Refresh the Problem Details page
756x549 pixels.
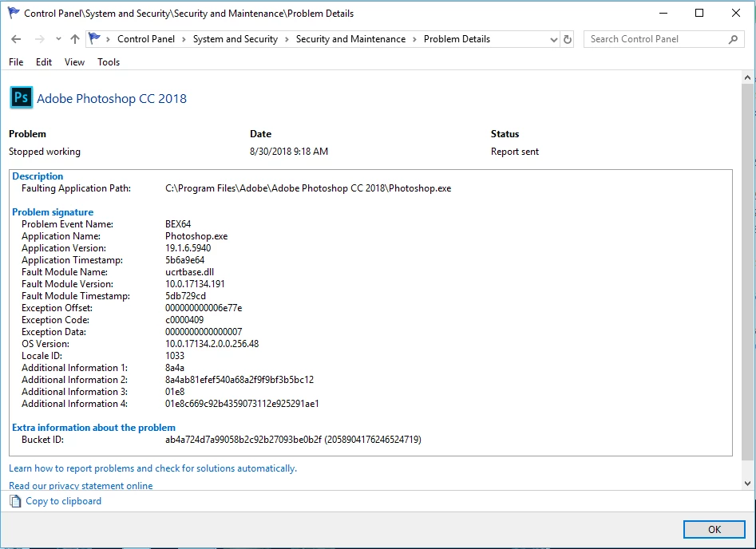(568, 40)
